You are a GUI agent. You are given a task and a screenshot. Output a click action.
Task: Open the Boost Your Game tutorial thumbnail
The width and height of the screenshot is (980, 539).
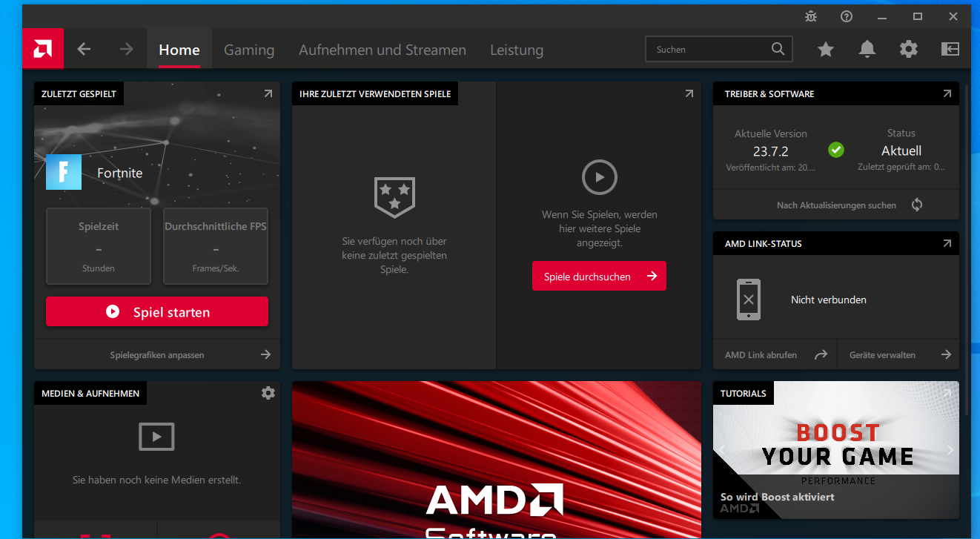(x=836, y=449)
